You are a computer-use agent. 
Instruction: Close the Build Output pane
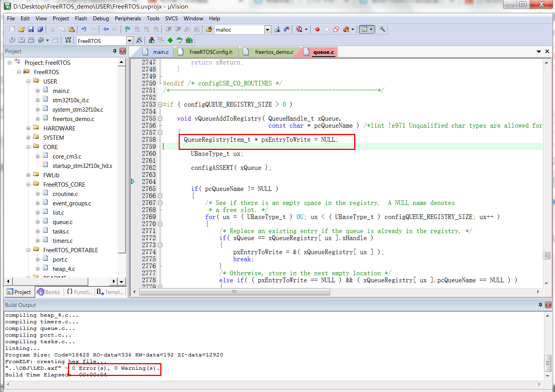[548, 305]
